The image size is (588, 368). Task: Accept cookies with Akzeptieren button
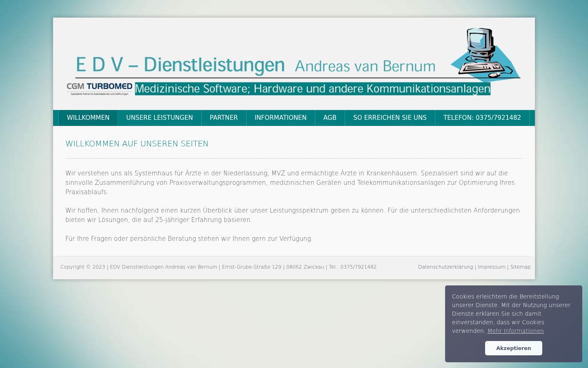[x=514, y=348]
